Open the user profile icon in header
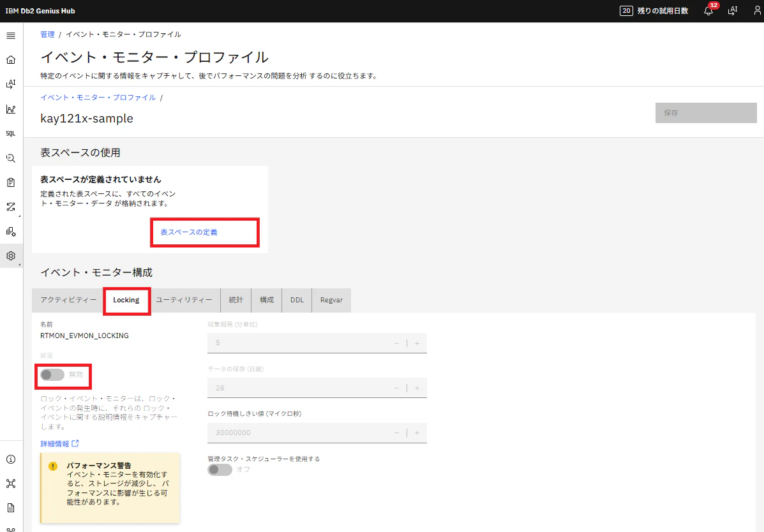The height and width of the screenshot is (532, 764). click(x=757, y=11)
